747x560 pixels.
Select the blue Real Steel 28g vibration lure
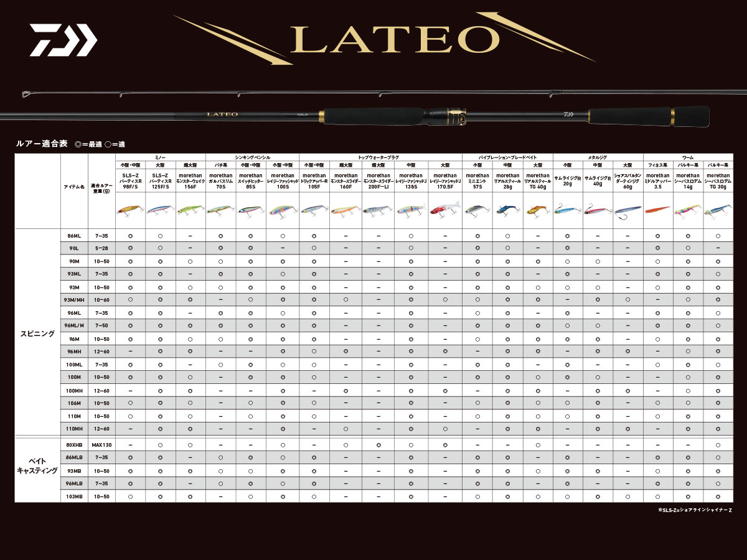pos(507,210)
